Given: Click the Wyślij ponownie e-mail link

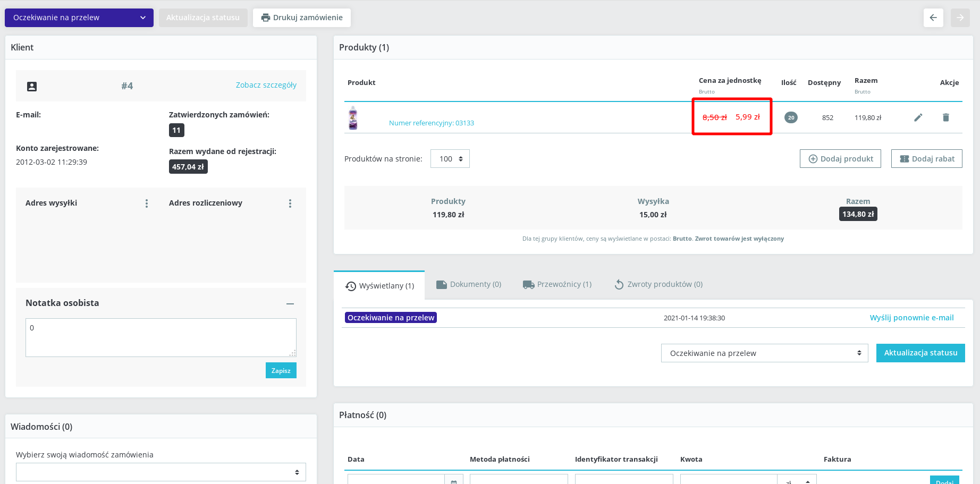Looking at the screenshot, I should click(912, 317).
